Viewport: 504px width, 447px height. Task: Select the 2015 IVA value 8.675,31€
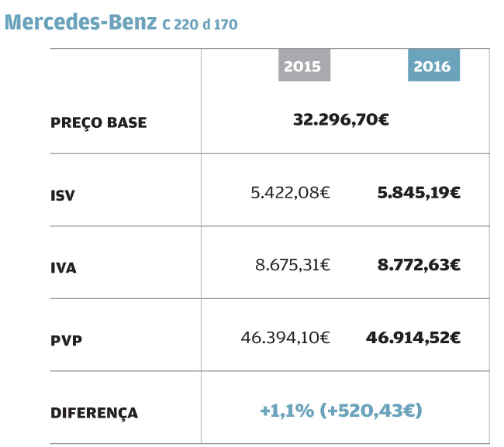pyautogui.click(x=292, y=265)
